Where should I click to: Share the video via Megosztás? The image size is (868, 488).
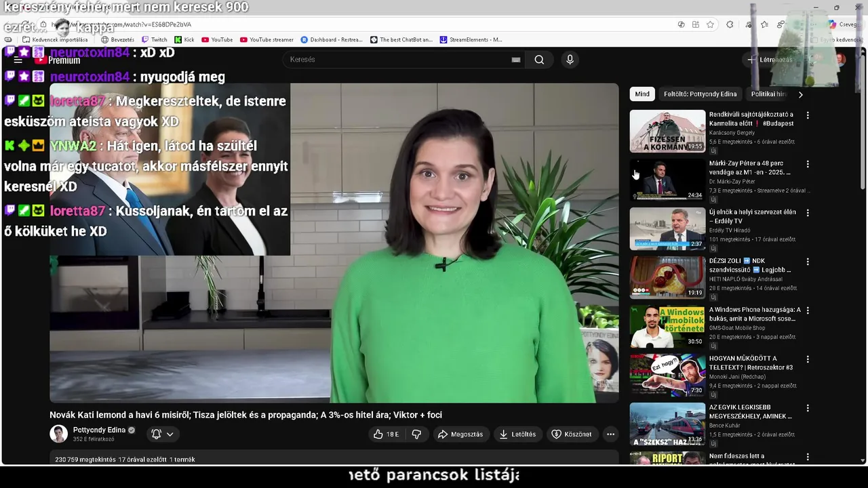[x=460, y=434]
